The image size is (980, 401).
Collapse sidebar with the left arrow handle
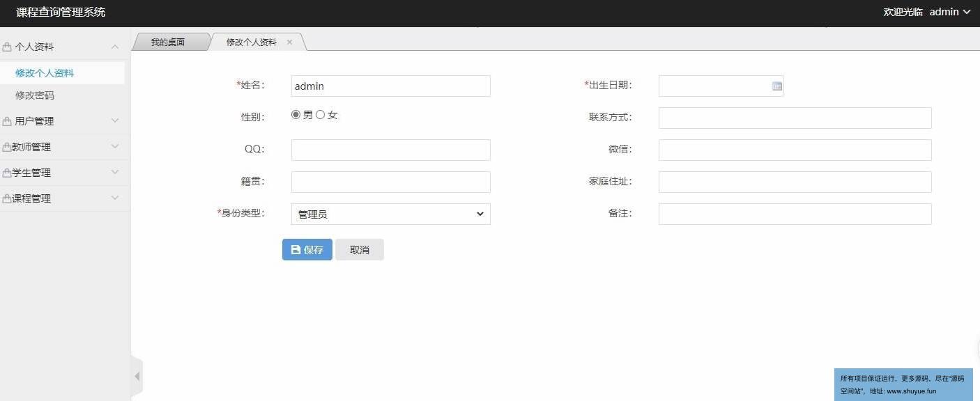coord(137,377)
